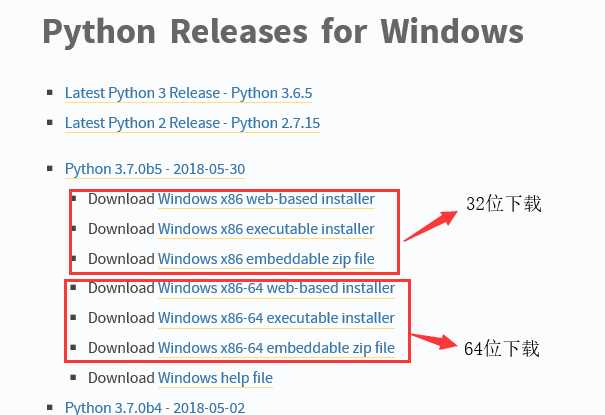Open Python 3.7.0b4 - 2018-05-02 release
The image size is (605, 415).
point(155,408)
